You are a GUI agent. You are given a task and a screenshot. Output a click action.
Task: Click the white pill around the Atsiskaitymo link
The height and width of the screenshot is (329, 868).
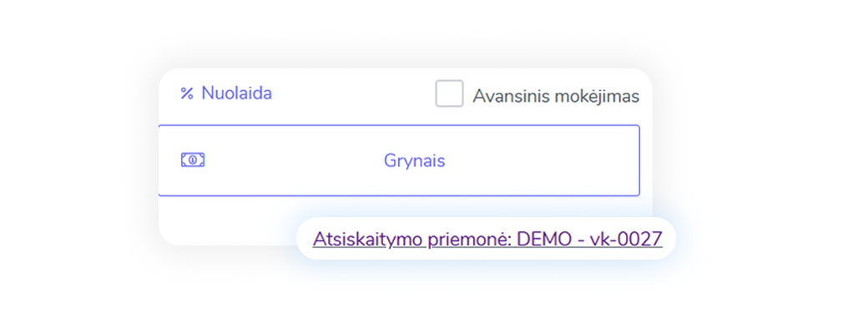click(486, 239)
